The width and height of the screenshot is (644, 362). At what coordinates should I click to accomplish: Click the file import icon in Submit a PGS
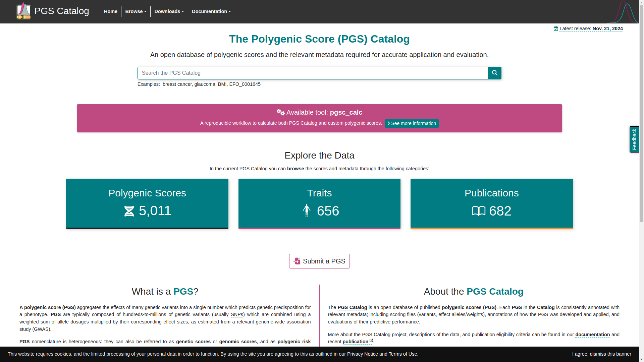pos(297,261)
